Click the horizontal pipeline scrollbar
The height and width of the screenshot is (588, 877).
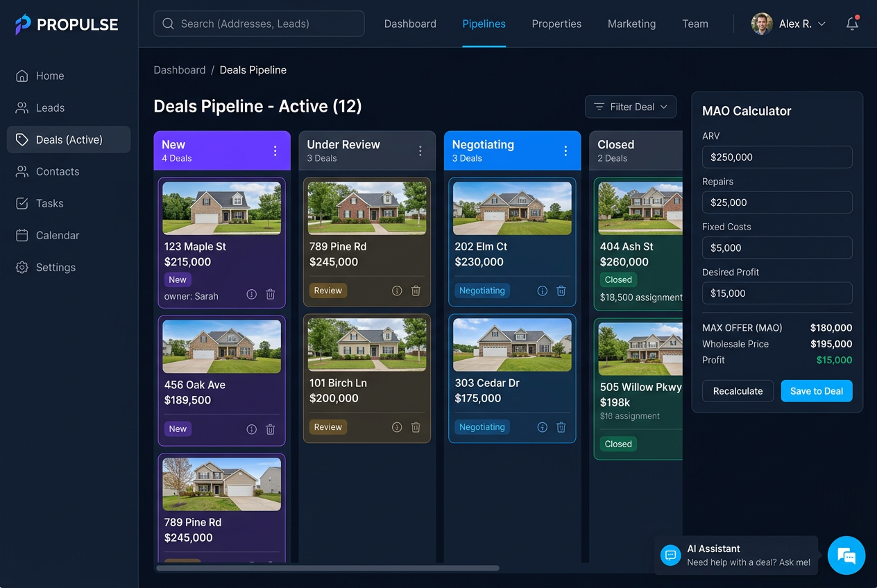(x=327, y=568)
